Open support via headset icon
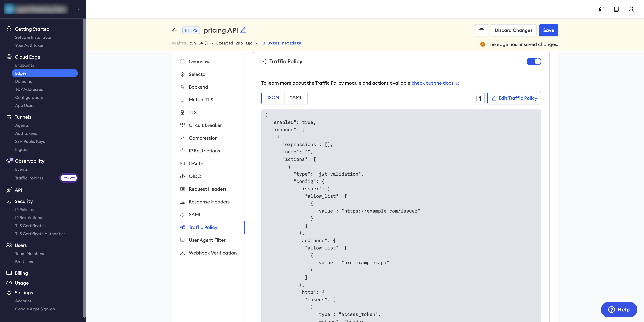Viewport: 644px width, 322px height. point(602,9)
